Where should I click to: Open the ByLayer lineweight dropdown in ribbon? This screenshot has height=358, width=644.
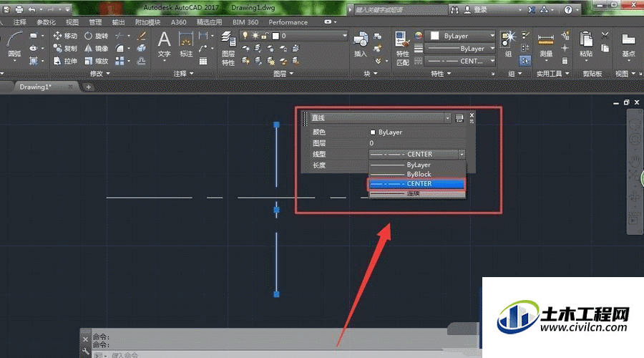[x=460, y=49]
